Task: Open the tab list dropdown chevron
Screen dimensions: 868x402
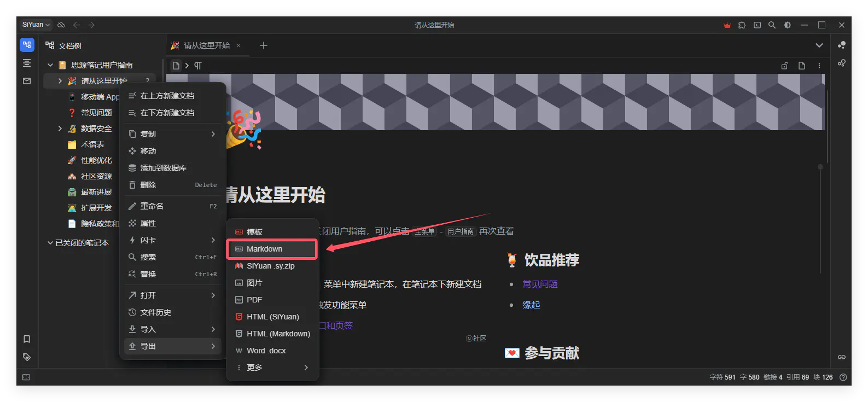Action: coord(819,45)
